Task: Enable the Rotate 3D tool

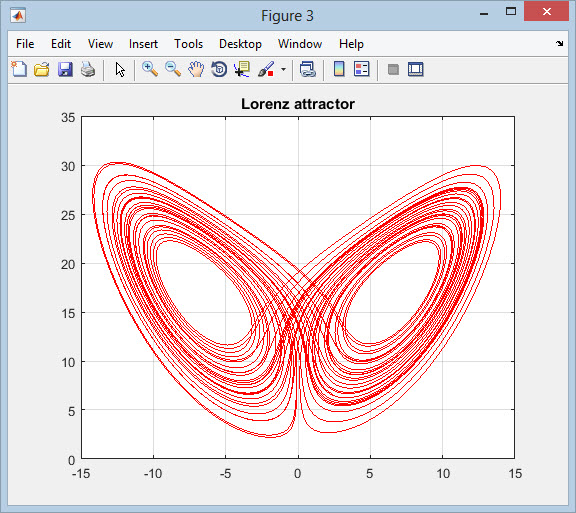Action: point(219,69)
